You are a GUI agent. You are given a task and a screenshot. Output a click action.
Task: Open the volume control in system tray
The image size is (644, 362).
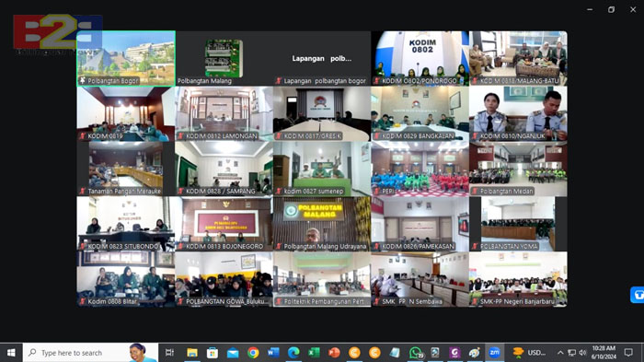(x=582, y=353)
